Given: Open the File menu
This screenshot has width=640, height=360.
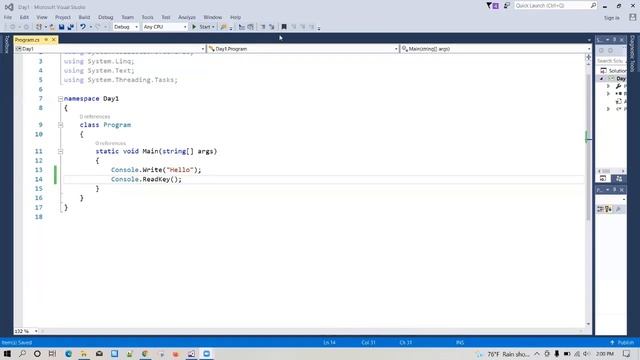Looking at the screenshot, I should click(x=8, y=17).
